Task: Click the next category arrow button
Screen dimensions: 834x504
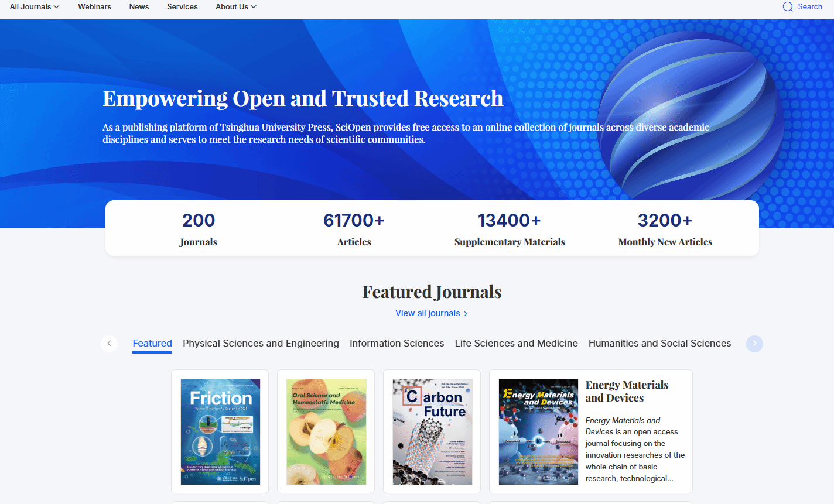Action: (754, 344)
